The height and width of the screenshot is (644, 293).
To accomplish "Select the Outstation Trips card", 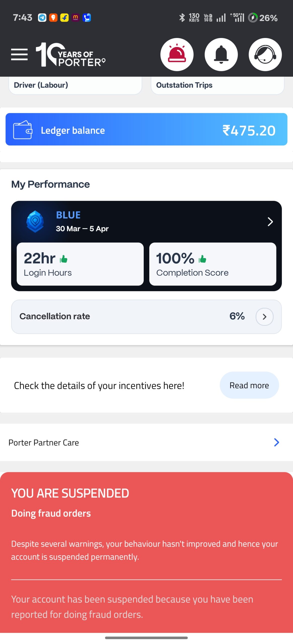I will (217, 85).
